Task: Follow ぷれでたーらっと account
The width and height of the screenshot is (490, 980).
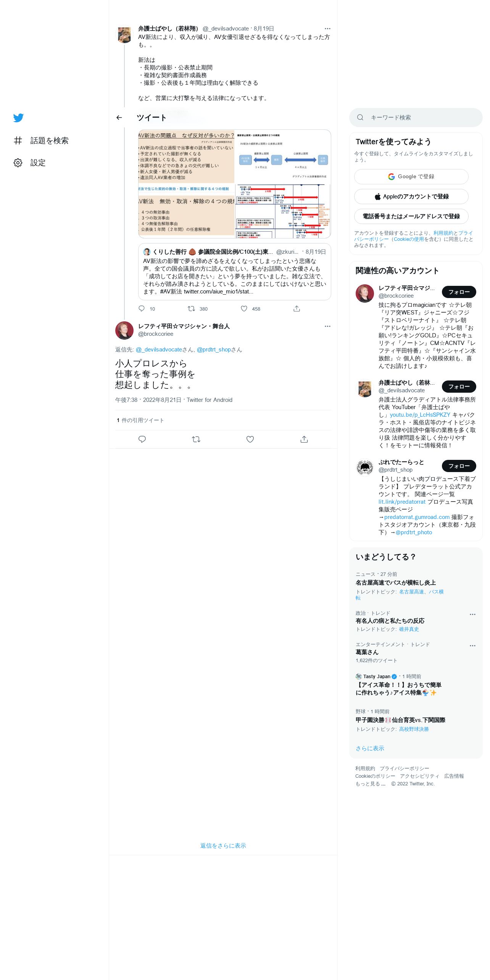Action: 459,466
